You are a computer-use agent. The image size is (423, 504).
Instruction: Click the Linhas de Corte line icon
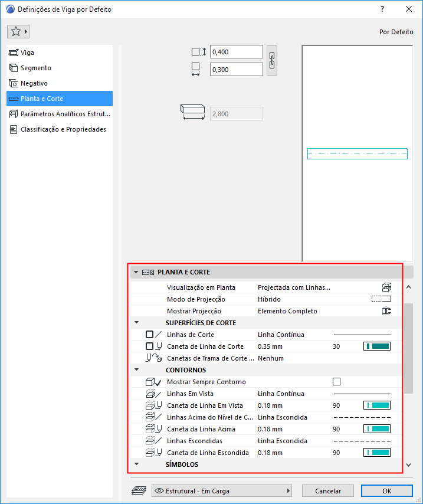(159, 334)
